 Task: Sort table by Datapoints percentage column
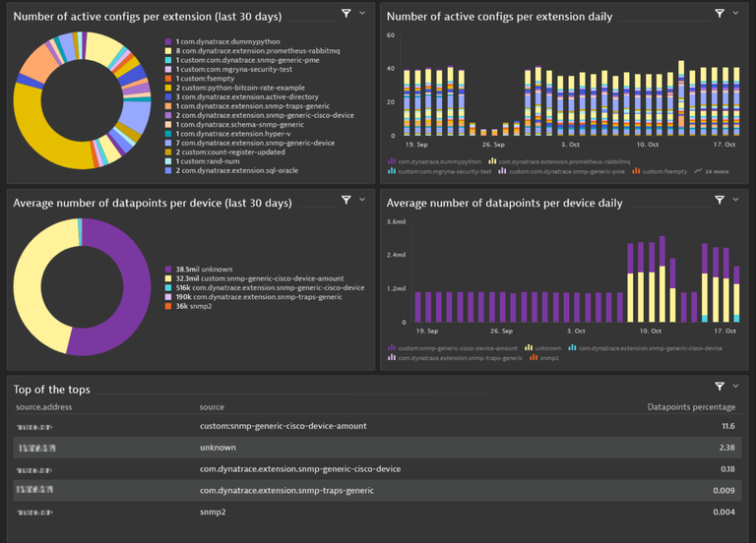coord(691,406)
